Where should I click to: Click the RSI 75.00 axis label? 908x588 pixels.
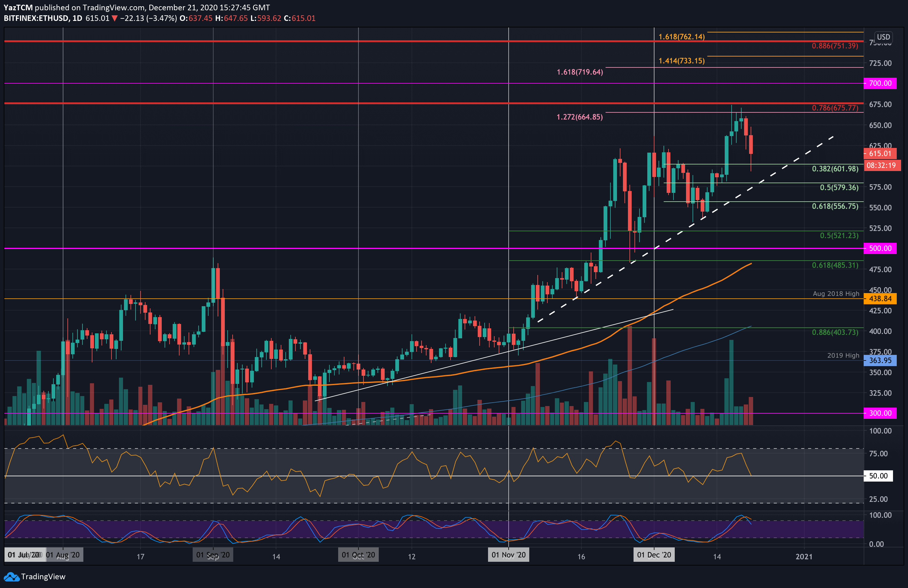pyautogui.click(x=878, y=453)
